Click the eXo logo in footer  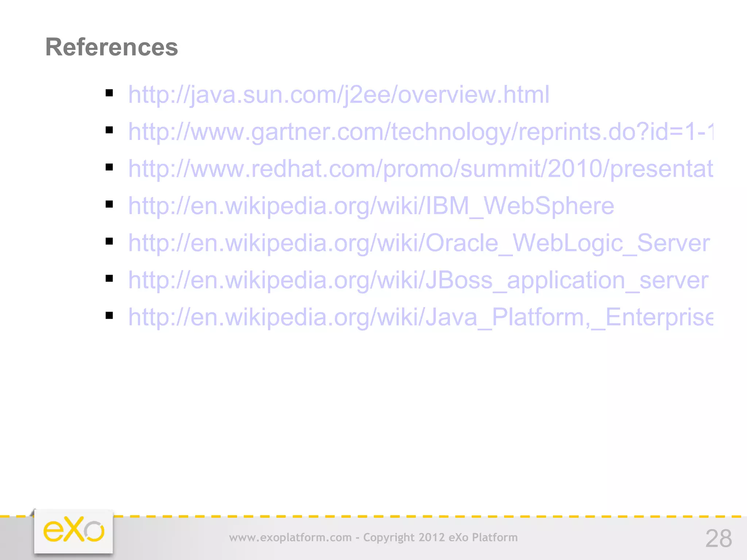tap(74, 531)
